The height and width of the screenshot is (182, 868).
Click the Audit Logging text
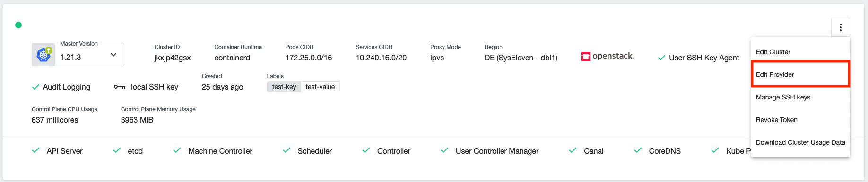point(67,87)
